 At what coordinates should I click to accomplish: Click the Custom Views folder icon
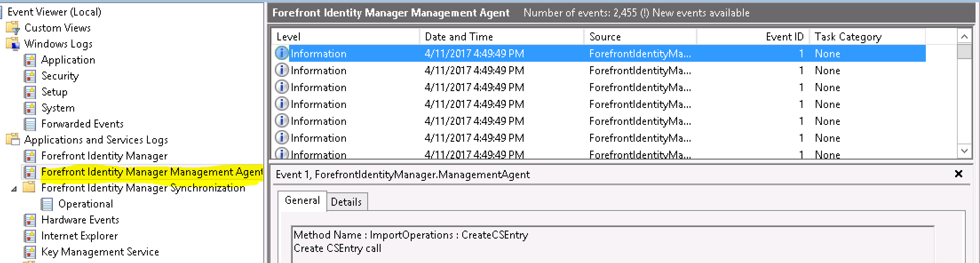coord(13,28)
